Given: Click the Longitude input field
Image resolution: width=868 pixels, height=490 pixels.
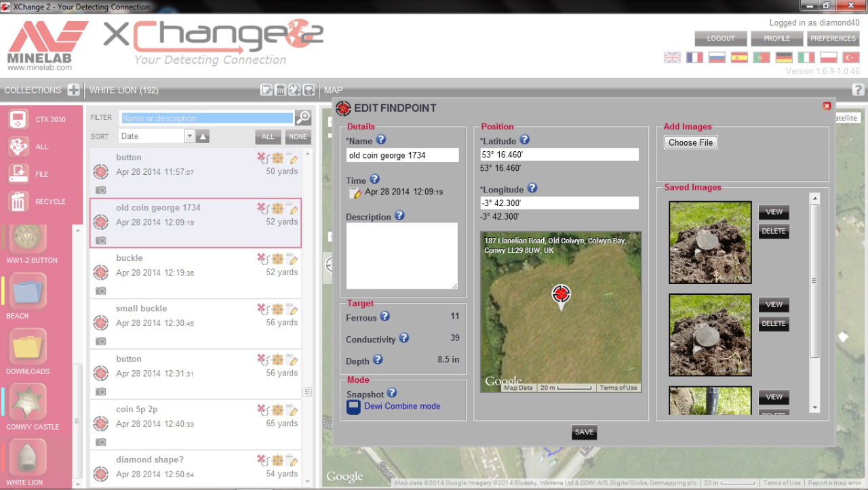Looking at the screenshot, I should pyautogui.click(x=559, y=203).
